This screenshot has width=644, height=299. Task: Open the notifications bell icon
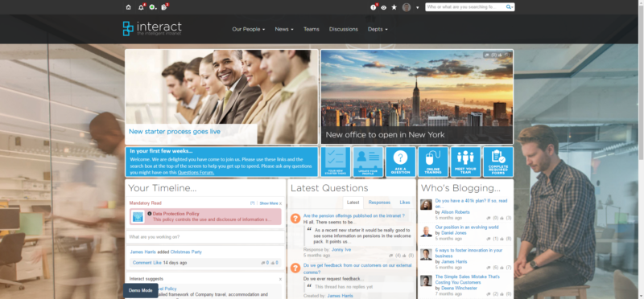pyautogui.click(x=141, y=7)
